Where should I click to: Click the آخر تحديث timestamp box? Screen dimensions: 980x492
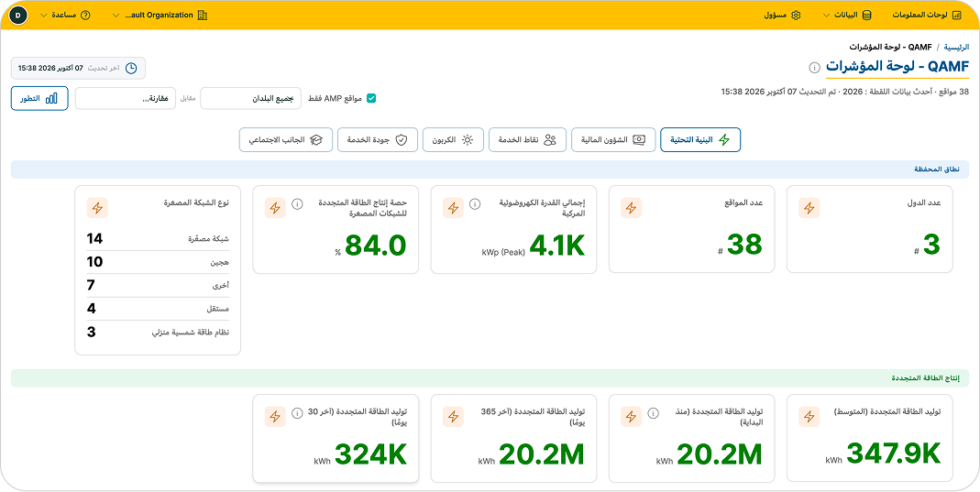coord(78,68)
